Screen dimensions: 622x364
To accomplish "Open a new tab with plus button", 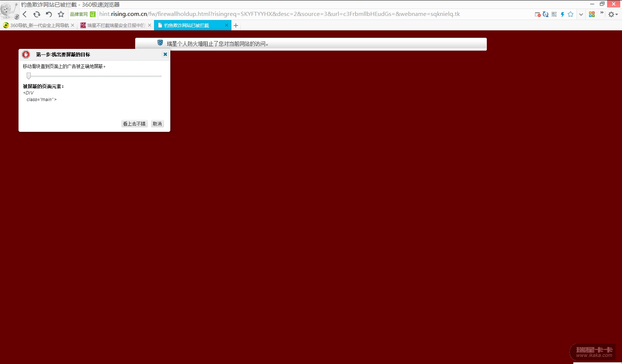I will [236, 26].
